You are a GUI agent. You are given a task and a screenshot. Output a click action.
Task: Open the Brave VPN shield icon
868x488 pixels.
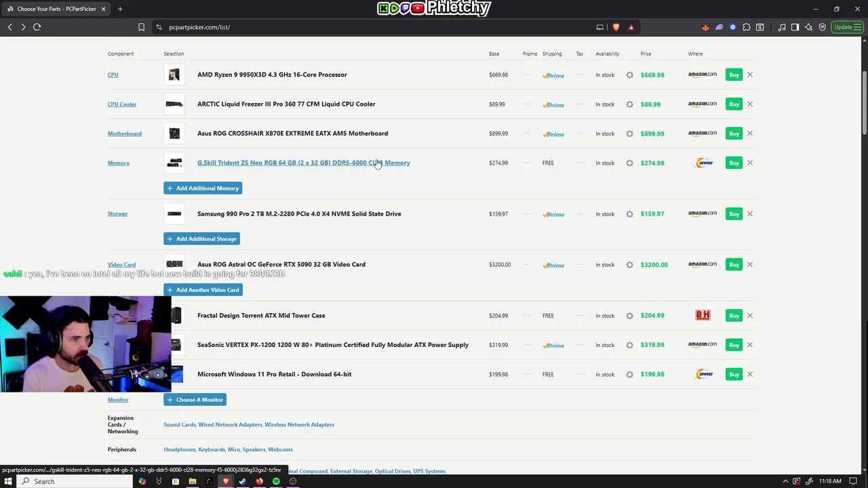[822, 27]
